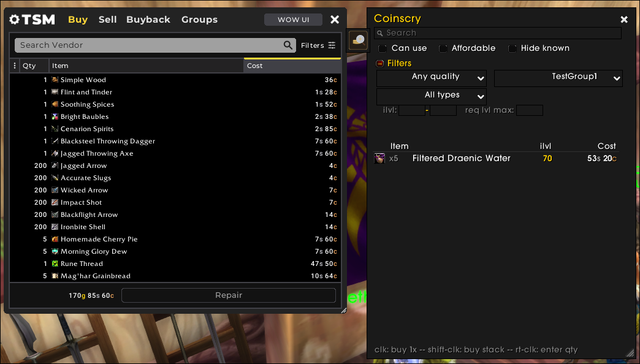Image resolution: width=640 pixels, height=364 pixels.
Task: Click the Impact Shot item icon
Action: click(55, 202)
